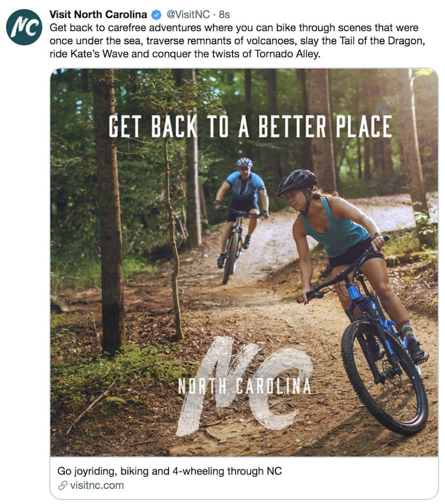Click the link card footer area
Viewport: 445px width, 504px height.
244,478
